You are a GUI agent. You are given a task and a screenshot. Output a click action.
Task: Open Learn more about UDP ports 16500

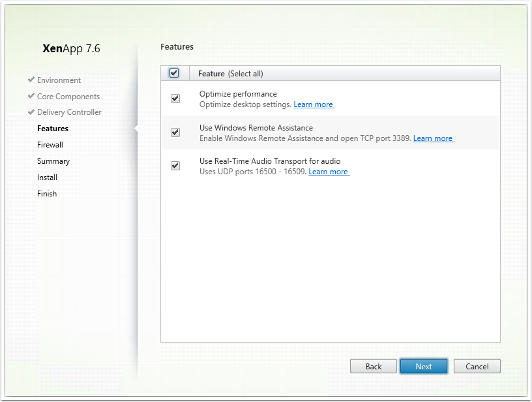[x=329, y=172]
